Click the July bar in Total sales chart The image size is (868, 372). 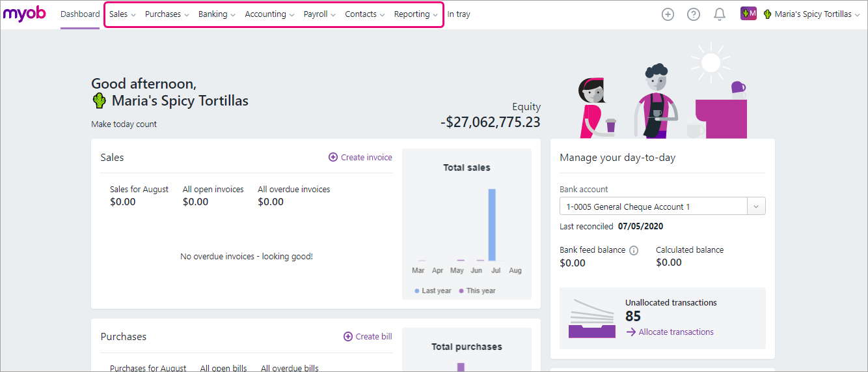pos(492,225)
